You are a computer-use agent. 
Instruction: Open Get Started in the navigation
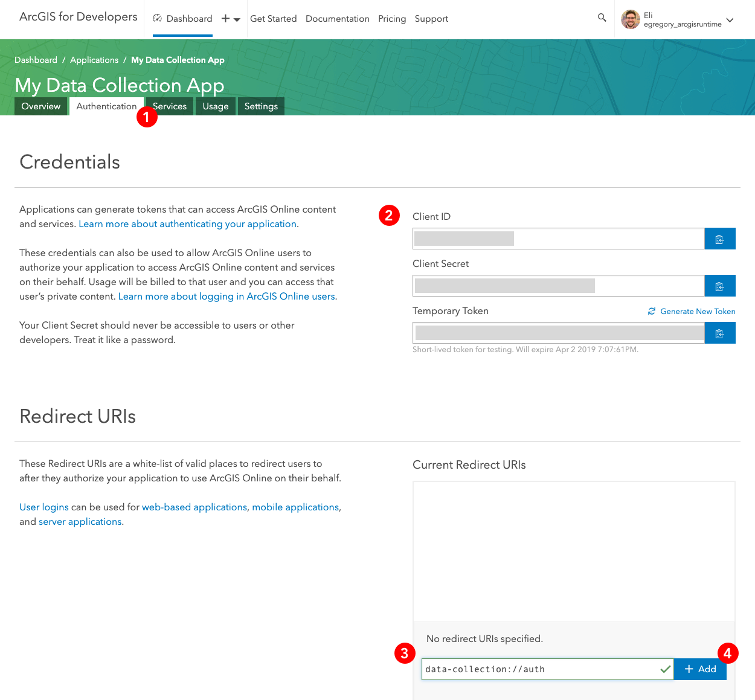274,19
